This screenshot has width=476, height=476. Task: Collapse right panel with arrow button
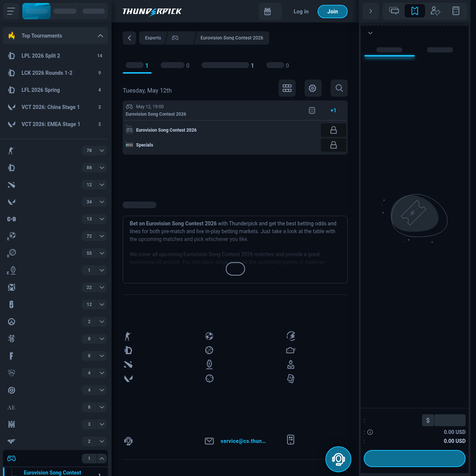click(x=370, y=11)
